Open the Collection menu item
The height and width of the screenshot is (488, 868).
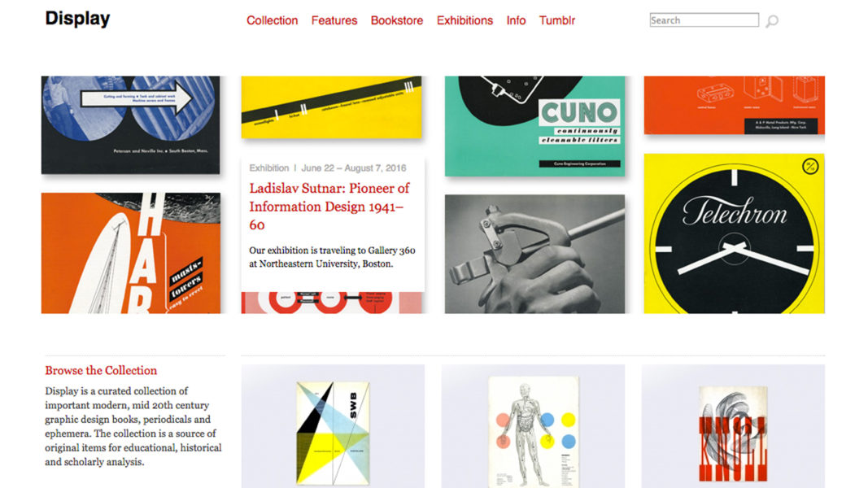coord(273,20)
